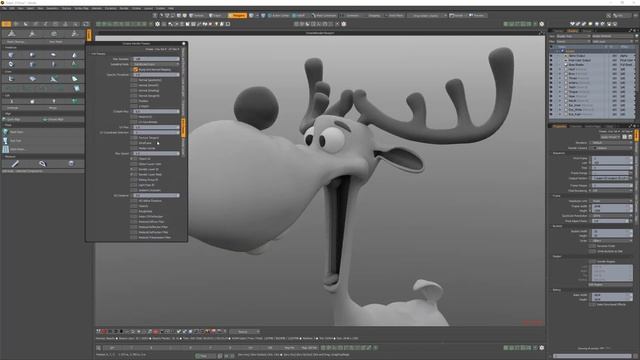640x360 pixels.
Task: Click first icon in render window bottom toolbar
Action: click(98, 331)
